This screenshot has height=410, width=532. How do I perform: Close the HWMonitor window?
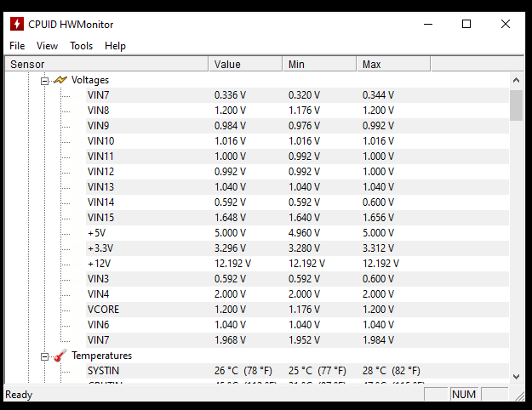coord(506,24)
